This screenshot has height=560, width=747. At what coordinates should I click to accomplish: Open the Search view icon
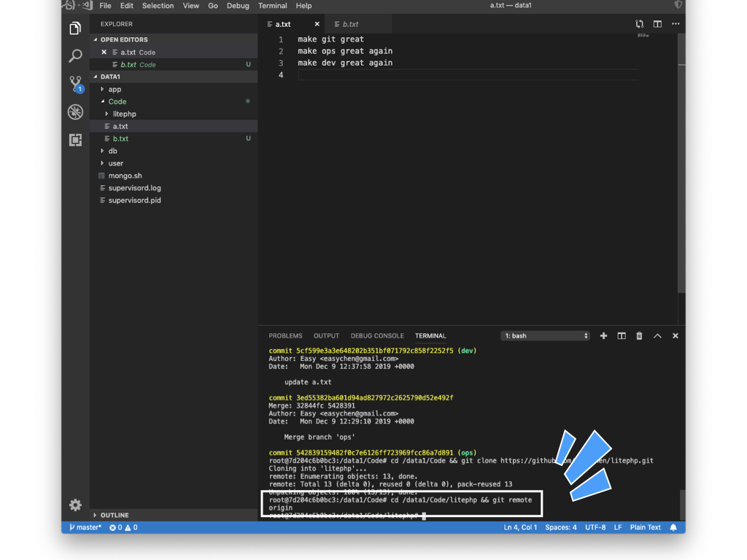click(75, 56)
